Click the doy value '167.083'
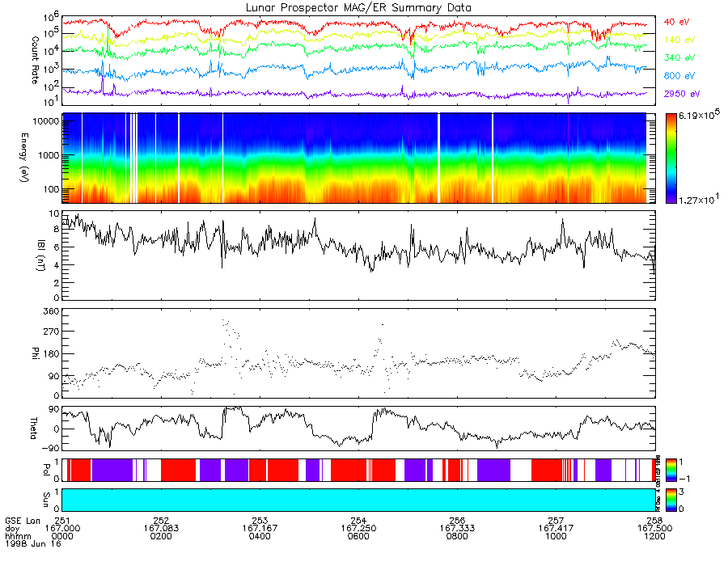This screenshot has height=566, width=728. pos(161,529)
